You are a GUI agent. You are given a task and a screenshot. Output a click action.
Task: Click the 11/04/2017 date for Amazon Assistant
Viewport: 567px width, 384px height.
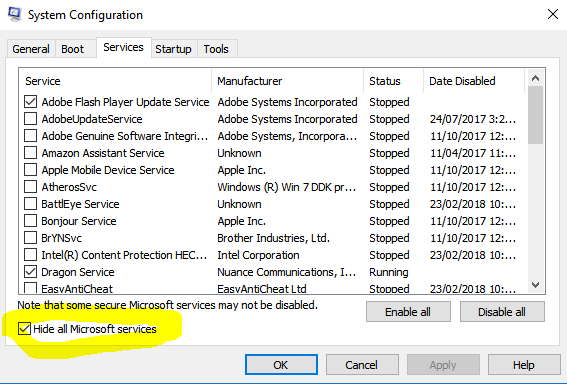pos(473,153)
